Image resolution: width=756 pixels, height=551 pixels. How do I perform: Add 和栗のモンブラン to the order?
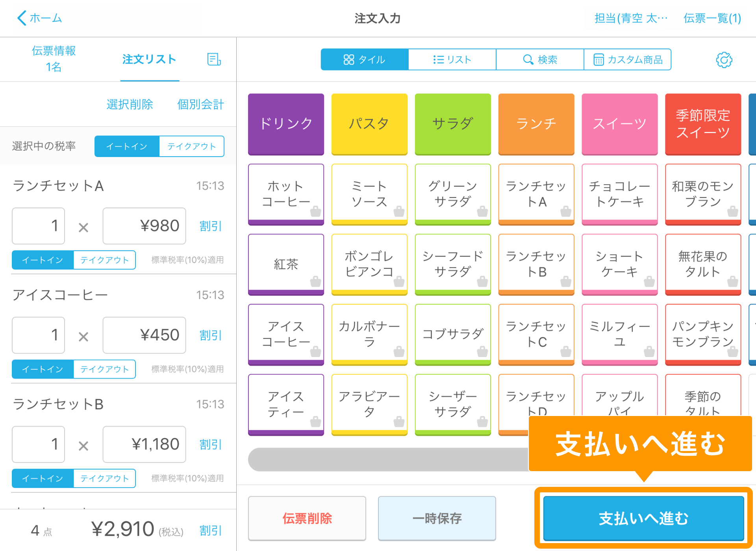(703, 194)
